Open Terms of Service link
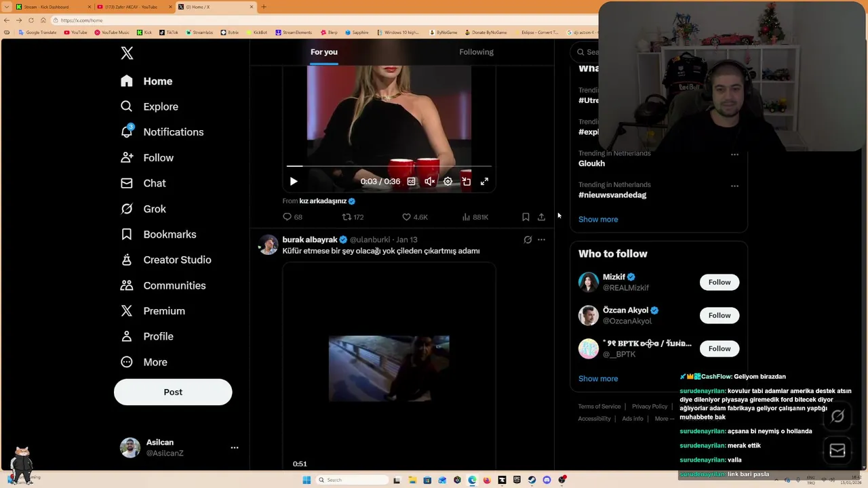Screen dimensions: 868x488 click(599, 407)
